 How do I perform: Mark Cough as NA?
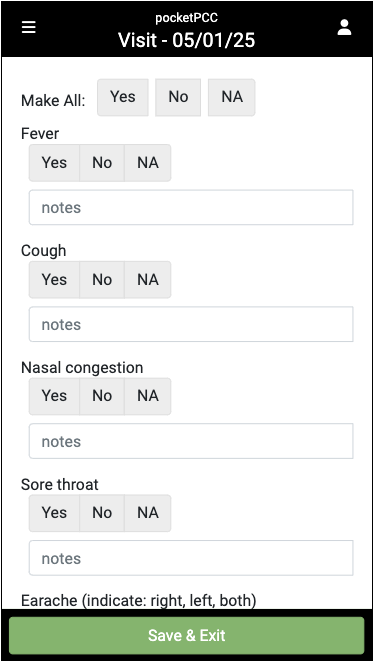[148, 279]
